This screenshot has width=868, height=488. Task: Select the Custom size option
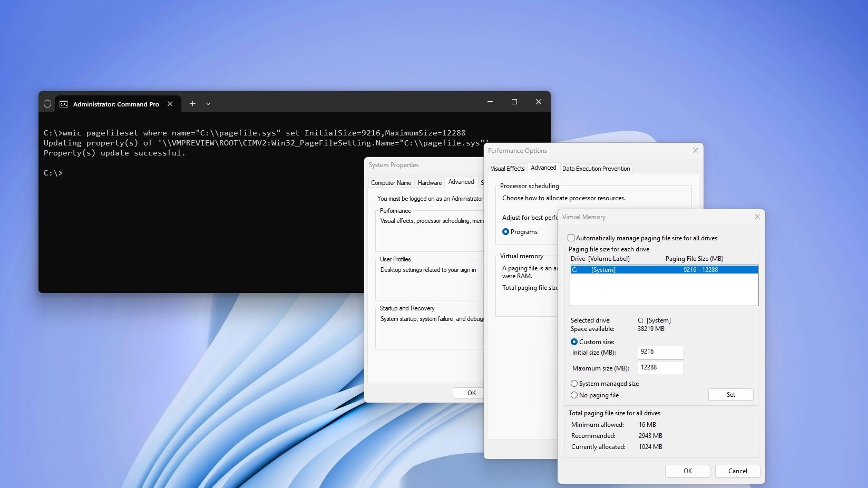(574, 341)
